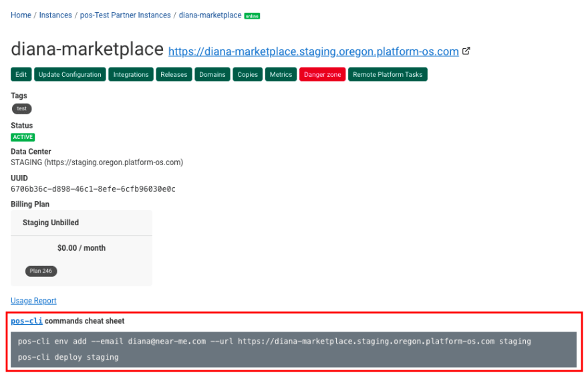The image size is (588, 375).
Task: Click the Plan 246 badge
Action: (x=41, y=271)
